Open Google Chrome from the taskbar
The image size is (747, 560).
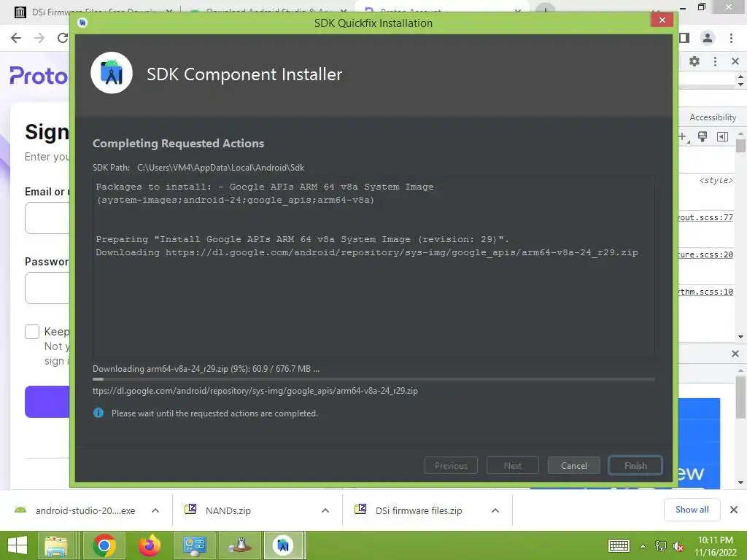click(x=104, y=545)
